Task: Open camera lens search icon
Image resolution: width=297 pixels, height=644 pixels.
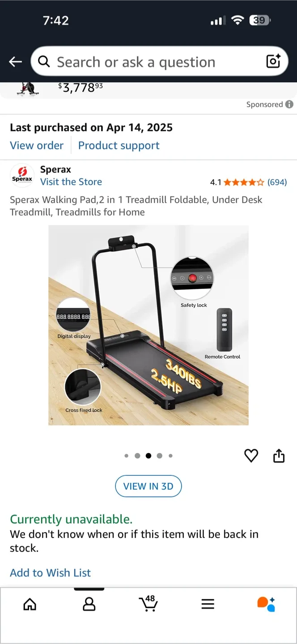Action: [x=273, y=61]
